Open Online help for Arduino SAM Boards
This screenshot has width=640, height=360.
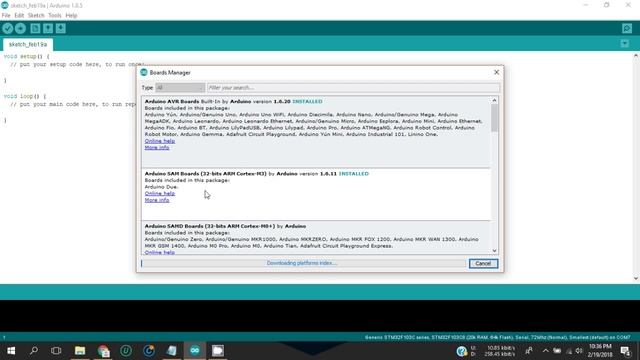pos(160,193)
